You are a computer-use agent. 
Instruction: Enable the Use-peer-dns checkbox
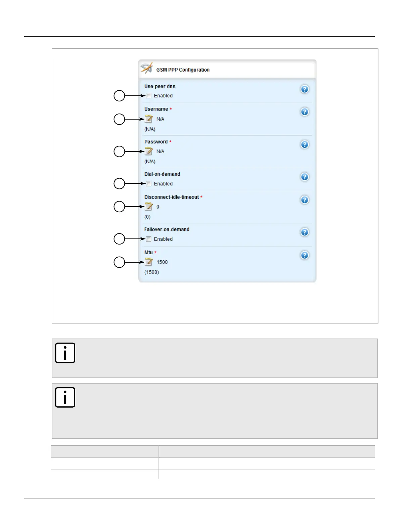pos(149,96)
